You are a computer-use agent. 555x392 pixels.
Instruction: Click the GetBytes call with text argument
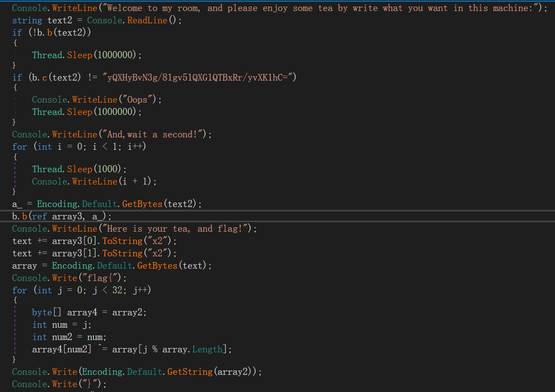(157, 266)
